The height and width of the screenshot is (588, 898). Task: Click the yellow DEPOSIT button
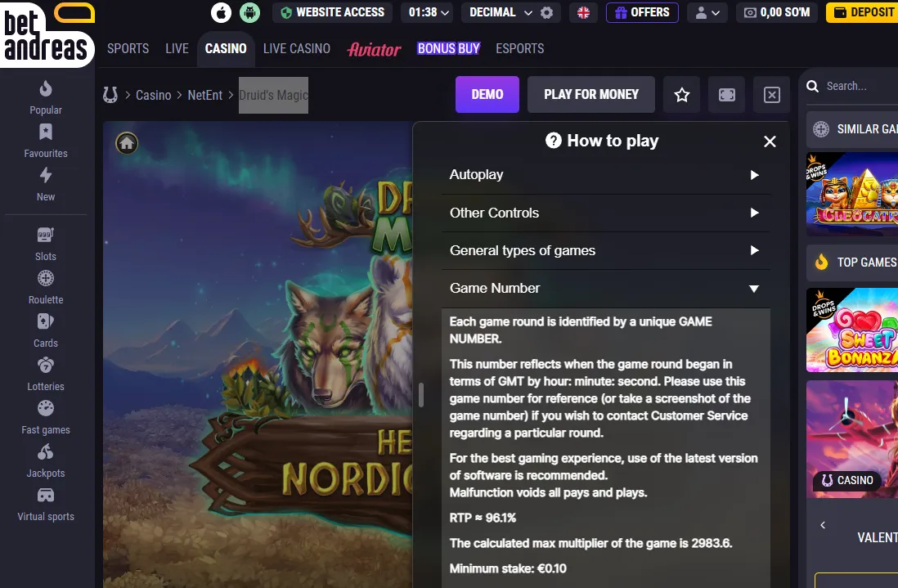pyautogui.click(x=863, y=12)
